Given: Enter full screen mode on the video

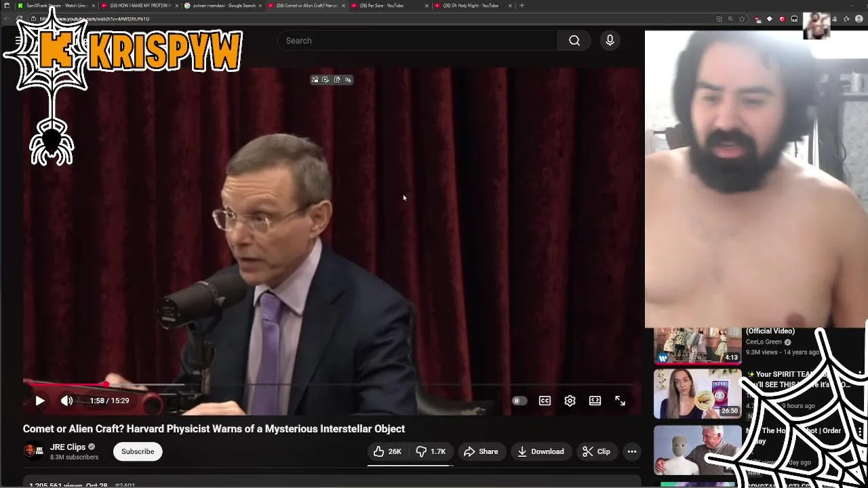Looking at the screenshot, I should coord(620,401).
